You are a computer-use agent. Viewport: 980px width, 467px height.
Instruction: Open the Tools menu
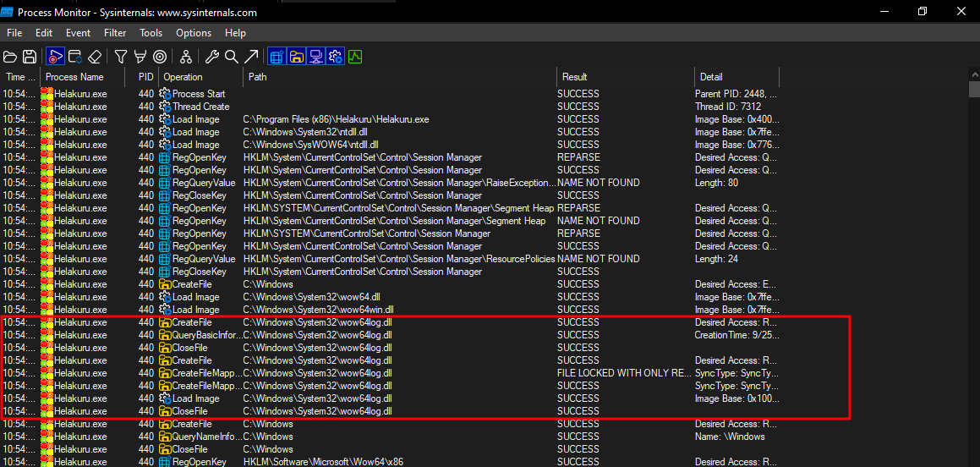[151, 33]
